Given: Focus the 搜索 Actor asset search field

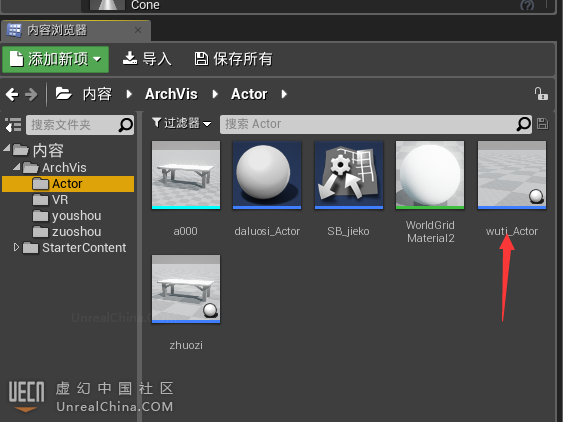Looking at the screenshot, I should pyautogui.click(x=376, y=124).
